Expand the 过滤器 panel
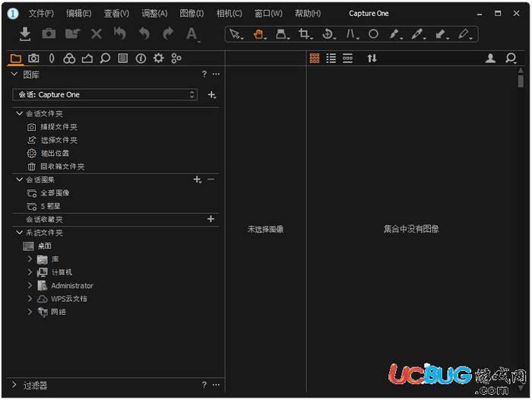The width and height of the screenshot is (532, 400). (x=14, y=384)
